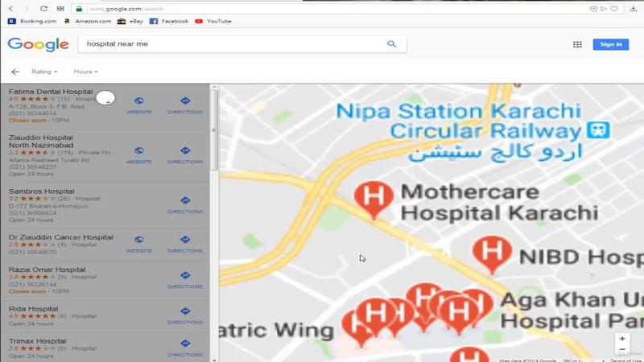
Task: Expand the Hours filter dropdown
Action: pyautogui.click(x=86, y=72)
